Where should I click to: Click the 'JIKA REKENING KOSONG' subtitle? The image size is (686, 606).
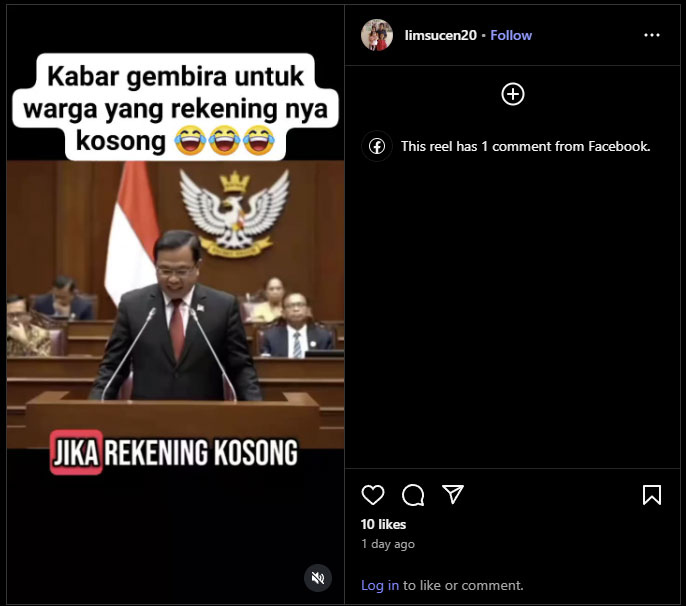point(175,452)
